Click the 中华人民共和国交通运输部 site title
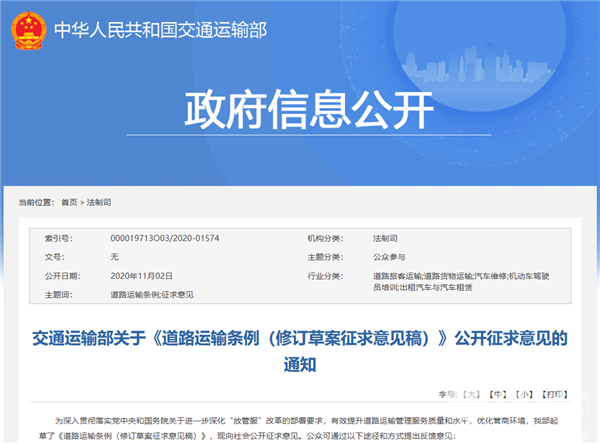The image size is (600, 443). [x=160, y=31]
